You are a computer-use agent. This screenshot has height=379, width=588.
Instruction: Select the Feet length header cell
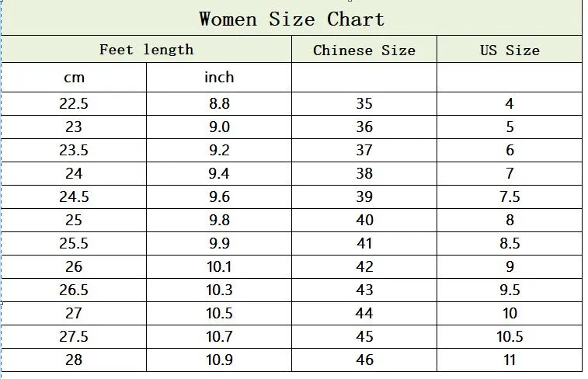(x=147, y=49)
